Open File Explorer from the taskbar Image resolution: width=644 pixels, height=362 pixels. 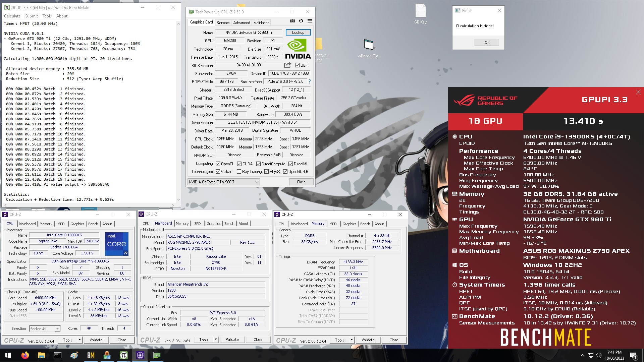41,355
